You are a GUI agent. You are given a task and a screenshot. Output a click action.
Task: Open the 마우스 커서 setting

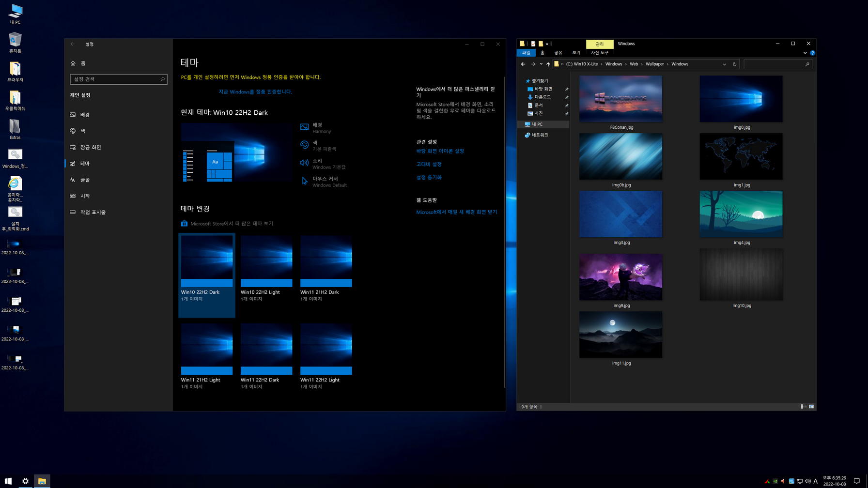[x=324, y=182]
